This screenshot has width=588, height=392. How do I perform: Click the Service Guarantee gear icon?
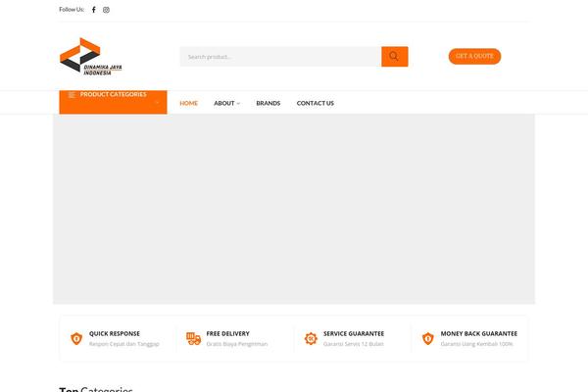311,338
